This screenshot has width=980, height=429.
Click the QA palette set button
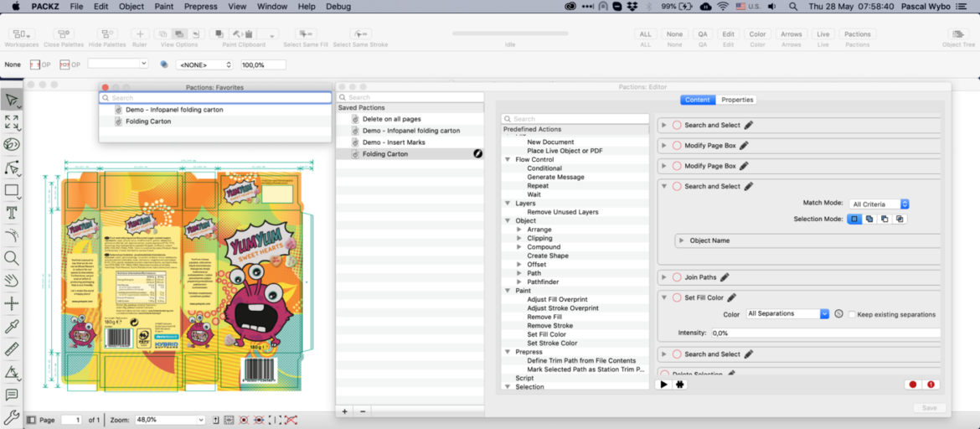click(703, 34)
